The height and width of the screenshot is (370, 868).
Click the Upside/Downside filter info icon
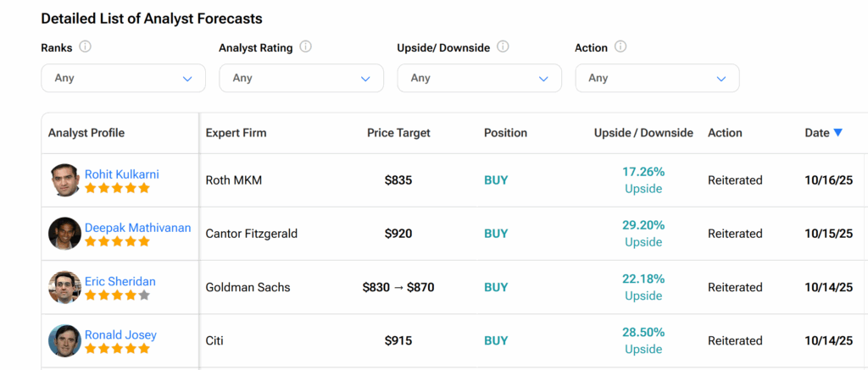[503, 47]
